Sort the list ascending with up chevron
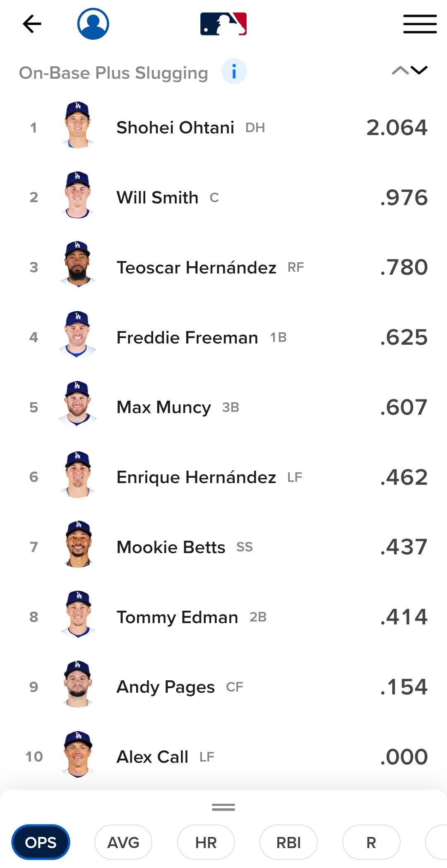This screenshot has height=868, width=447. (x=400, y=71)
